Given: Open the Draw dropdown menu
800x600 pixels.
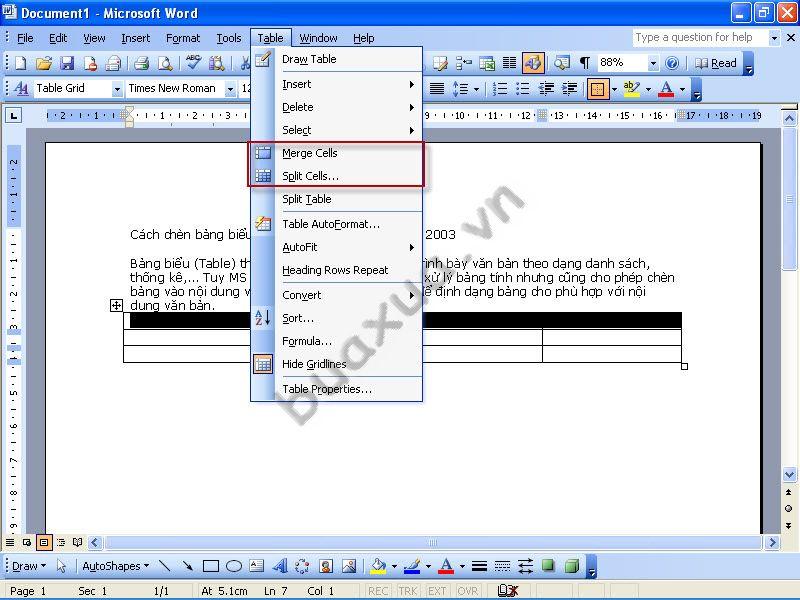Looking at the screenshot, I should click(x=29, y=566).
